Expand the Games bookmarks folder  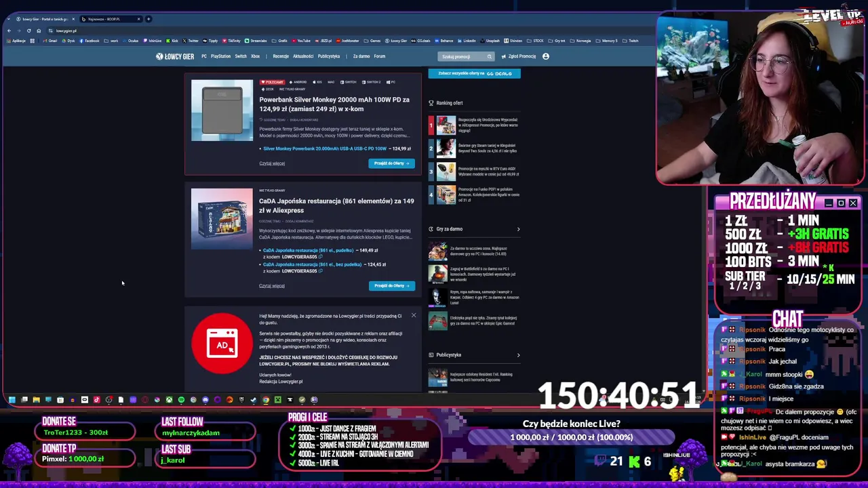click(372, 41)
